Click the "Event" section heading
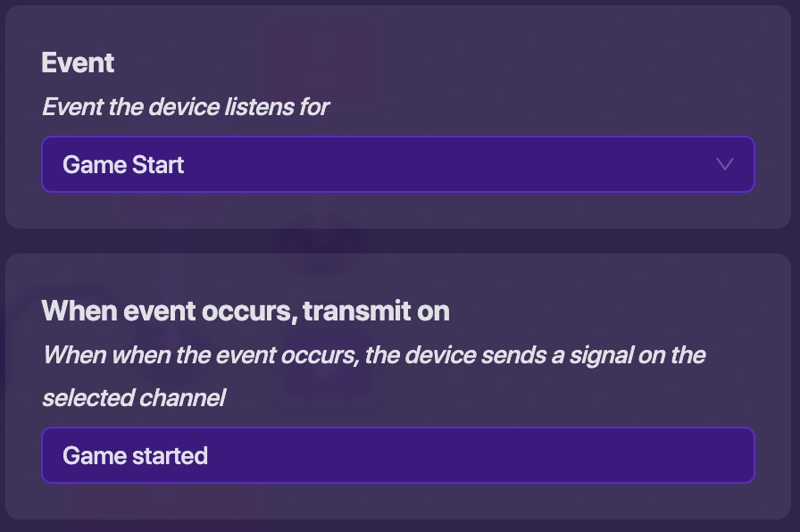This screenshot has height=532, width=800. (x=79, y=62)
